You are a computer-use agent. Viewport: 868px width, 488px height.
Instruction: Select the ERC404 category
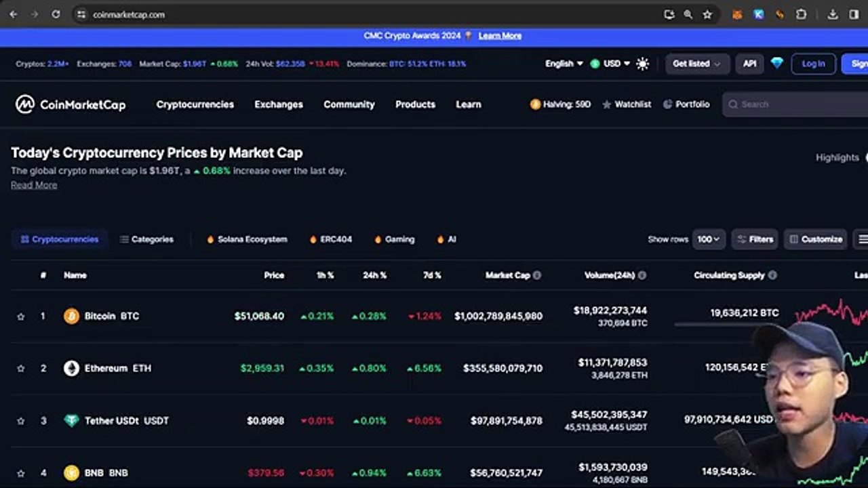click(x=331, y=239)
